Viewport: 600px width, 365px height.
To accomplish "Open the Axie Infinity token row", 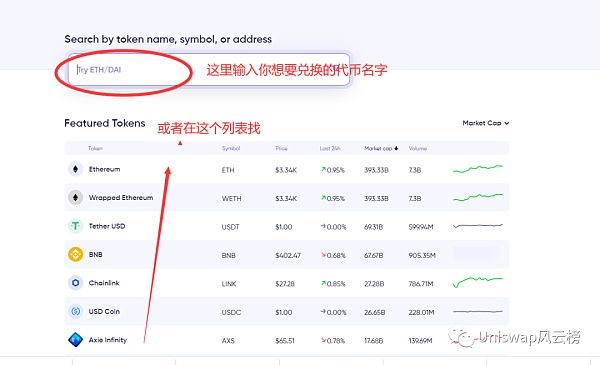I will tap(287, 340).
